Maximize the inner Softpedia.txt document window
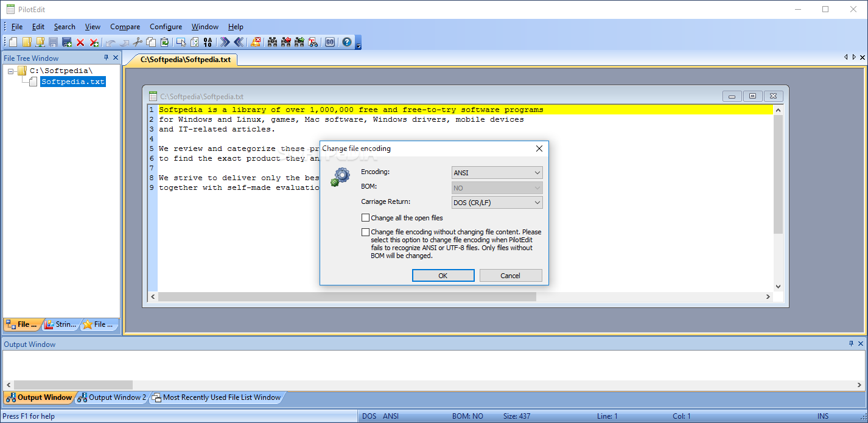 click(752, 96)
